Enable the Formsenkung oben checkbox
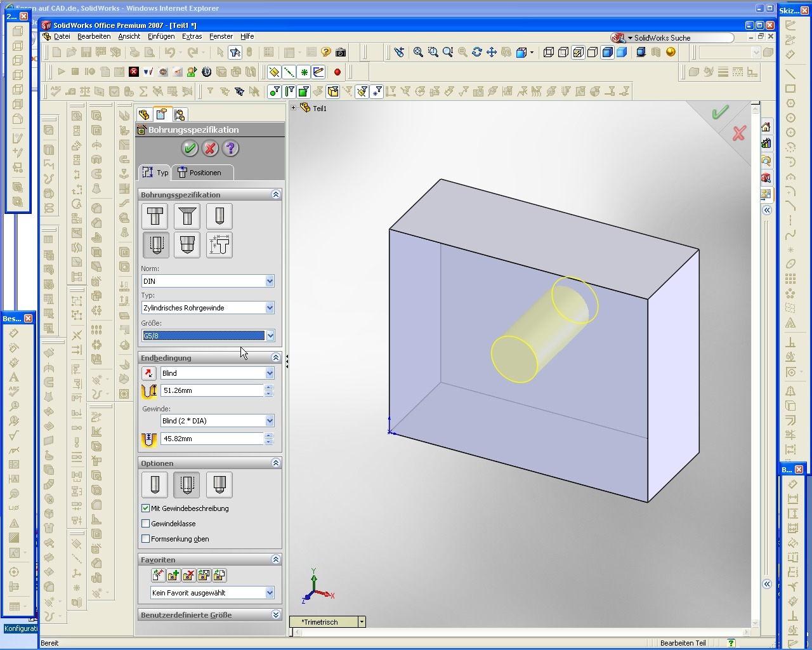This screenshot has width=812, height=650. (x=146, y=539)
